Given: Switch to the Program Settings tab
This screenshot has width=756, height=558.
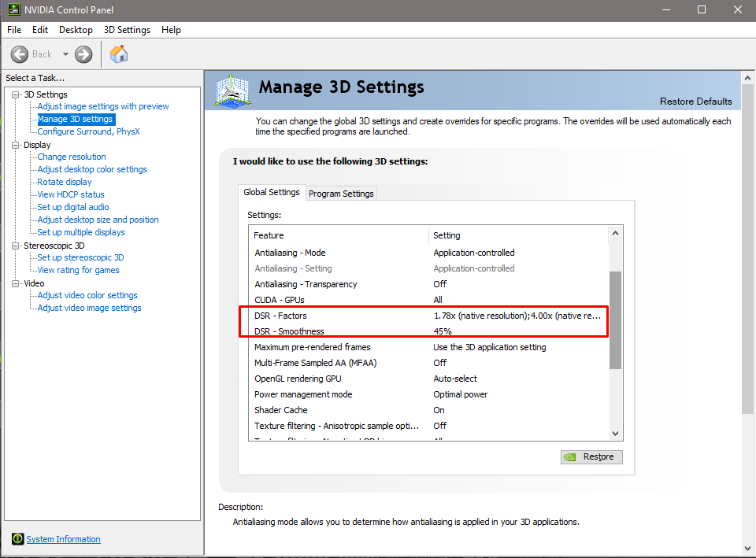Looking at the screenshot, I should [341, 194].
